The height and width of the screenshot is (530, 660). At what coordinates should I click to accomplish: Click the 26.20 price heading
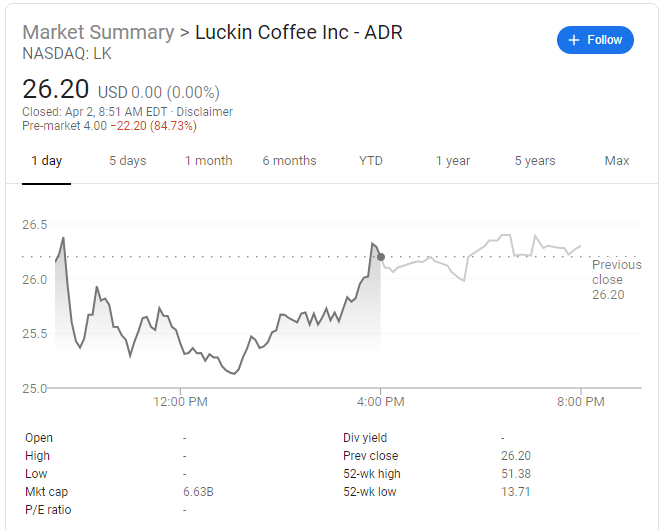56,89
